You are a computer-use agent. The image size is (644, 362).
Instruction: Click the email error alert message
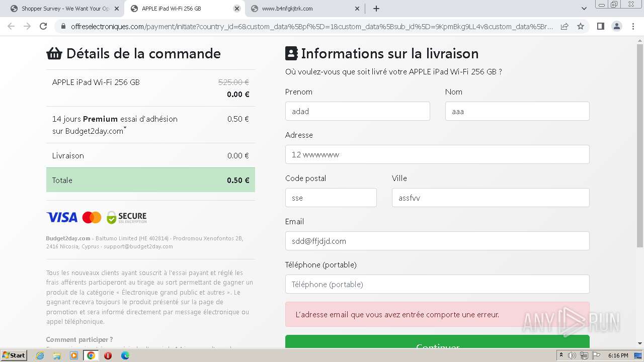click(437, 315)
